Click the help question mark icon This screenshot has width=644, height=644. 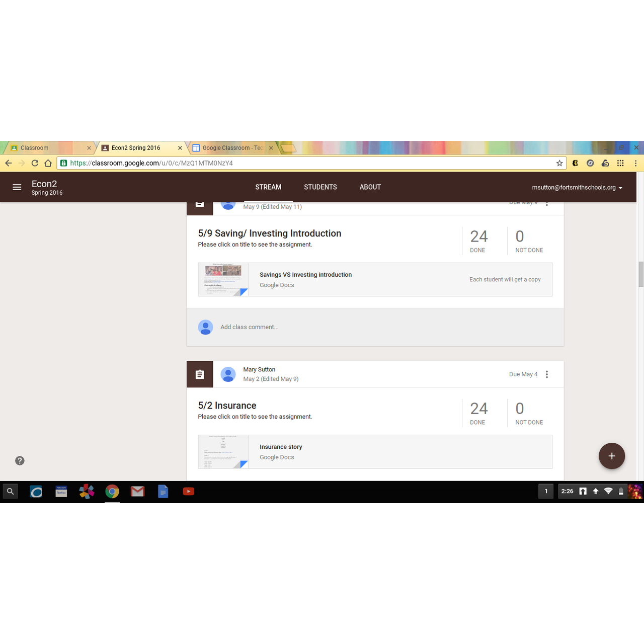pos(20,461)
